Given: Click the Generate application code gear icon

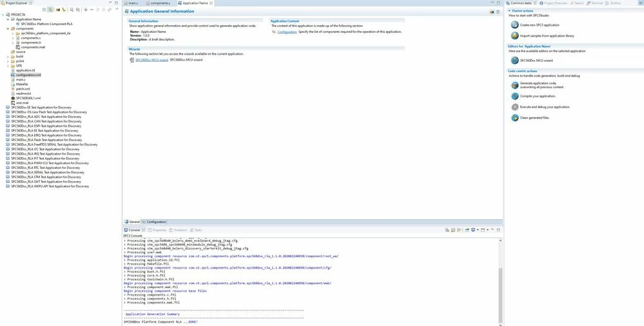Looking at the screenshot, I should pos(514,85).
